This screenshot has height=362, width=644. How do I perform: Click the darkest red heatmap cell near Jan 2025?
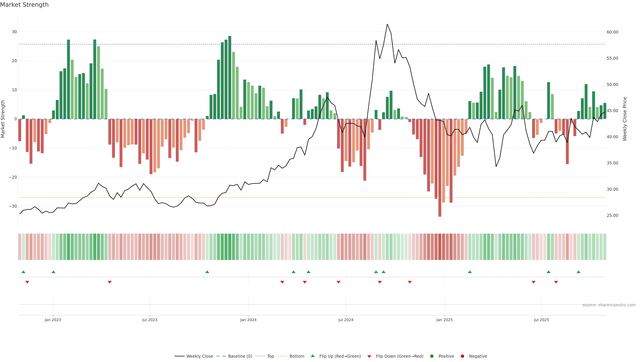point(440,247)
